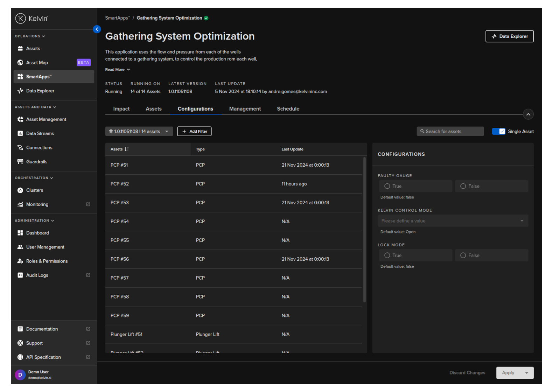
Task: Sort table by Assets column icon
Action: click(127, 149)
